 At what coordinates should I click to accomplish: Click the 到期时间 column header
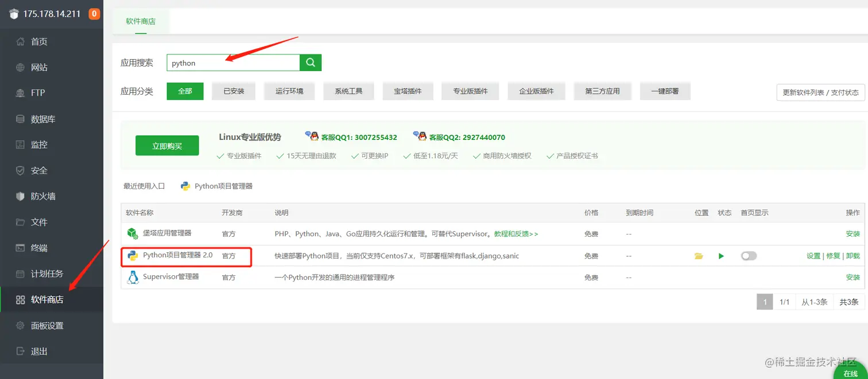point(640,213)
